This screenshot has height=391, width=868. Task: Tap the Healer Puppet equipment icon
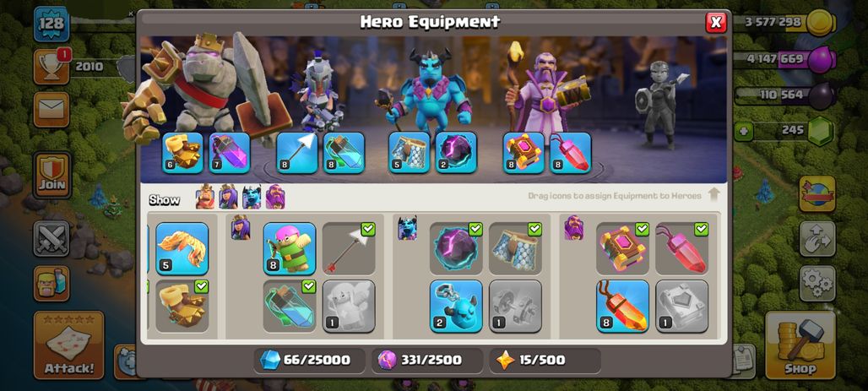tap(349, 306)
